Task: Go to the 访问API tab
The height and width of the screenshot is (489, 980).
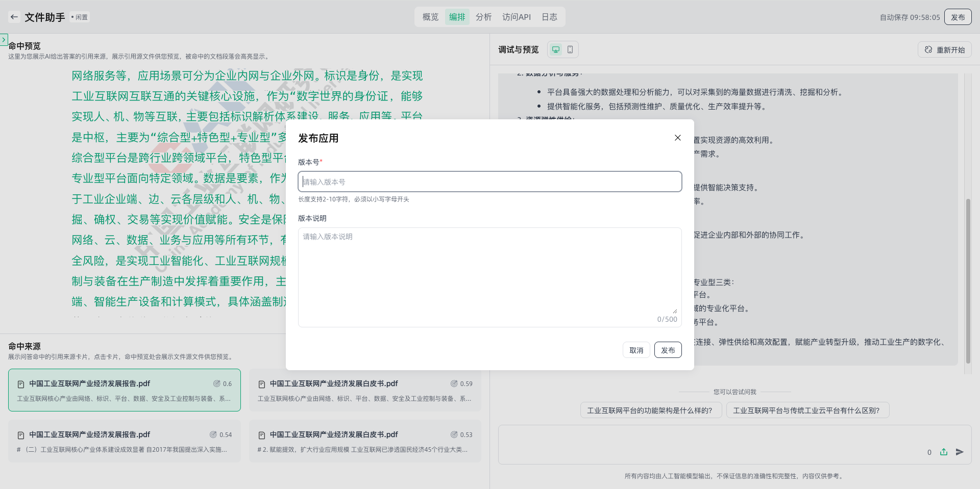Action: tap(516, 17)
